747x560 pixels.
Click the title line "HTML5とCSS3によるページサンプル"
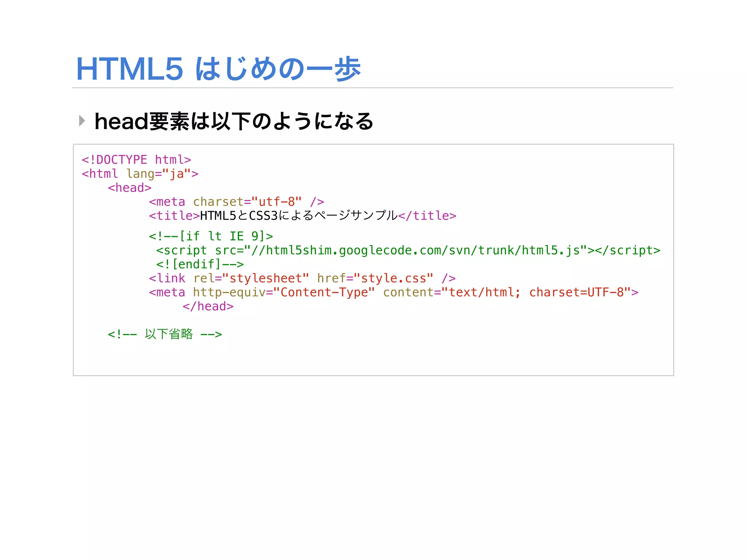302,215
